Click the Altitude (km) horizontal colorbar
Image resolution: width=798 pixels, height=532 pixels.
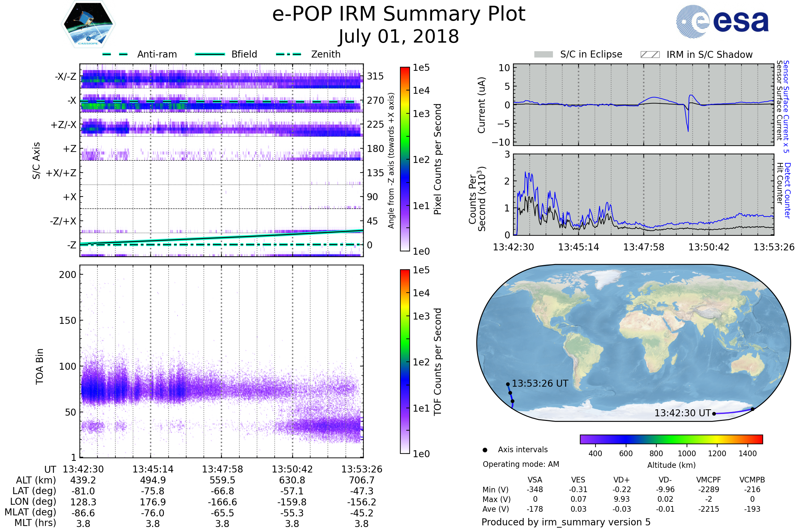click(x=671, y=439)
